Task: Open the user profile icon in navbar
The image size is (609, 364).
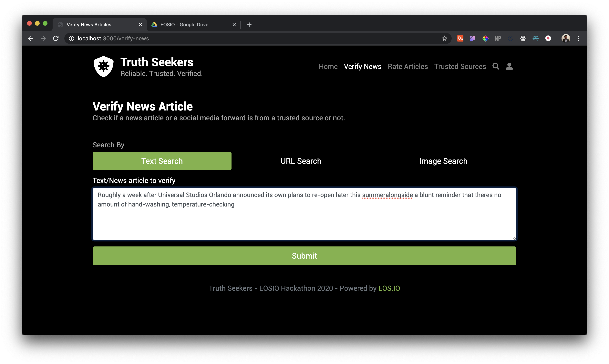Action: [x=509, y=66]
